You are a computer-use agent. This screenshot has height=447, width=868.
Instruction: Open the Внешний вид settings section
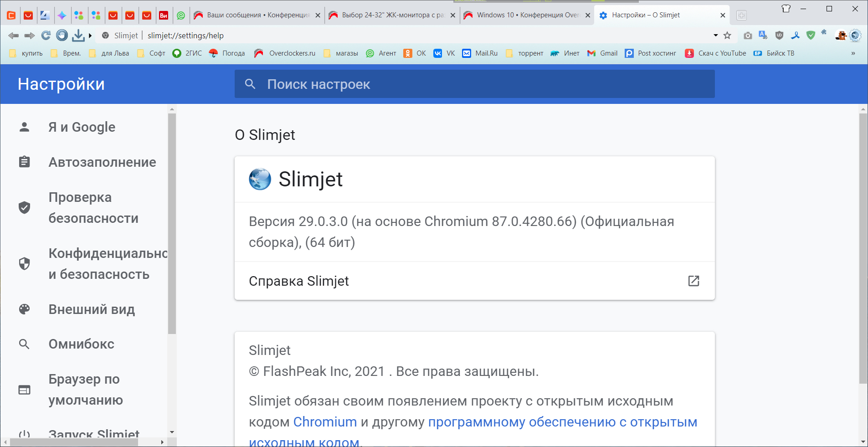(92, 309)
